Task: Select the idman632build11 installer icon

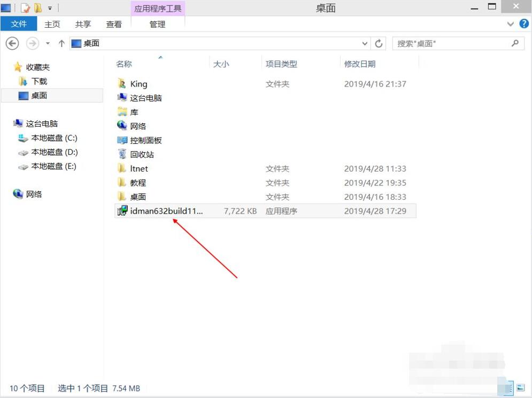Action: pyautogui.click(x=122, y=210)
